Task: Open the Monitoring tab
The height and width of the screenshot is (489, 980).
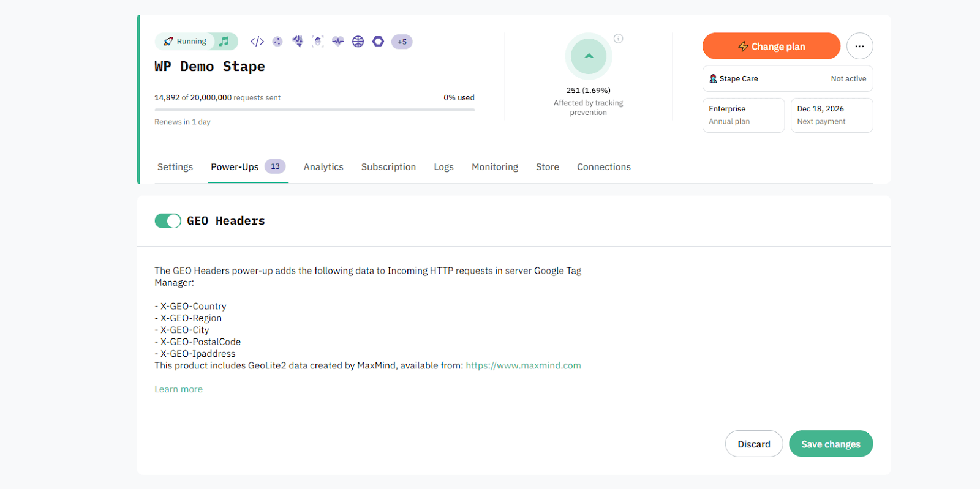Action: pos(495,167)
